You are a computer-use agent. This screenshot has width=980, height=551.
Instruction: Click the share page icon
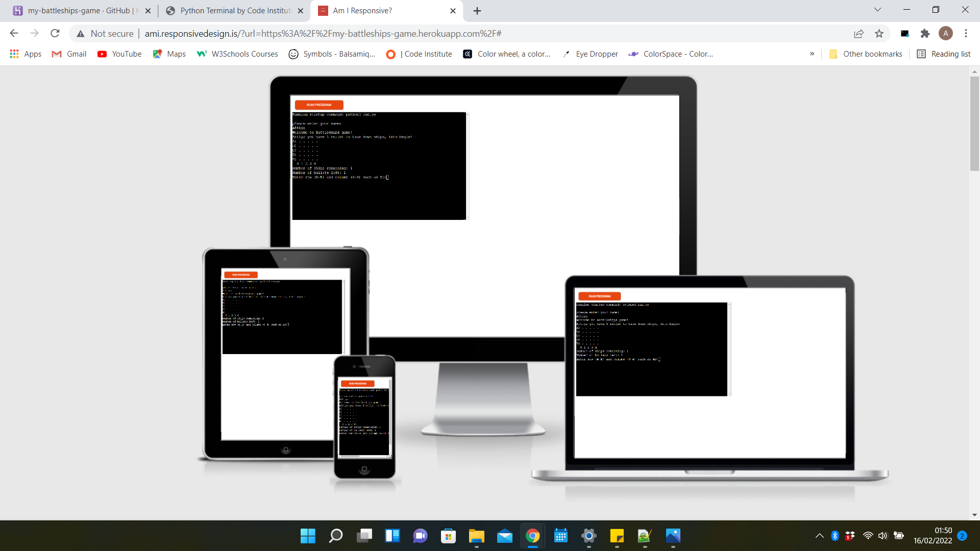859,34
